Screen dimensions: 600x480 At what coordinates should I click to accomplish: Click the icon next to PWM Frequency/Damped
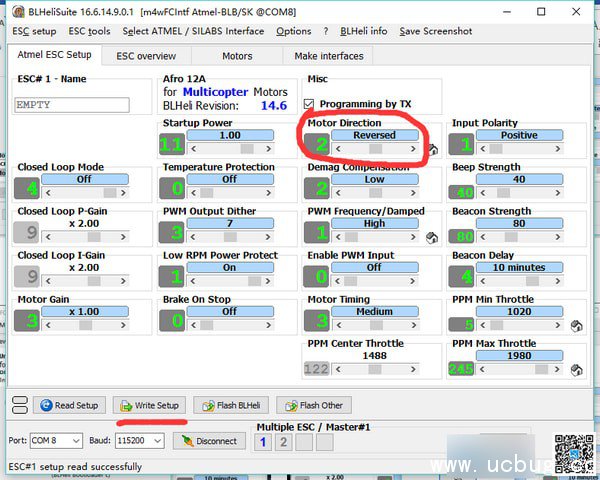click(434, 238)
